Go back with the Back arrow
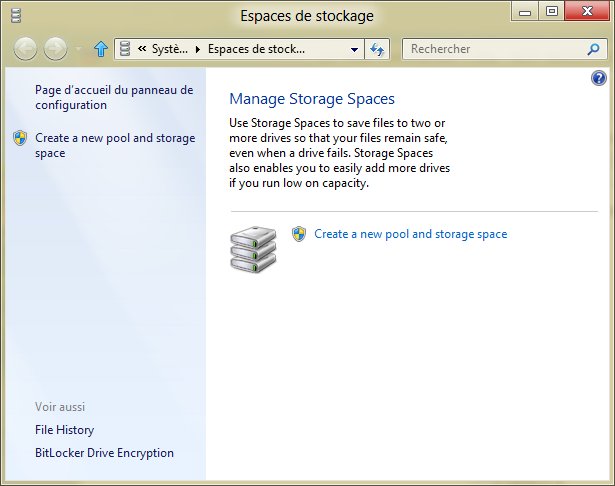The width and height of the screenshot is (615, 486). click(27, 48)
